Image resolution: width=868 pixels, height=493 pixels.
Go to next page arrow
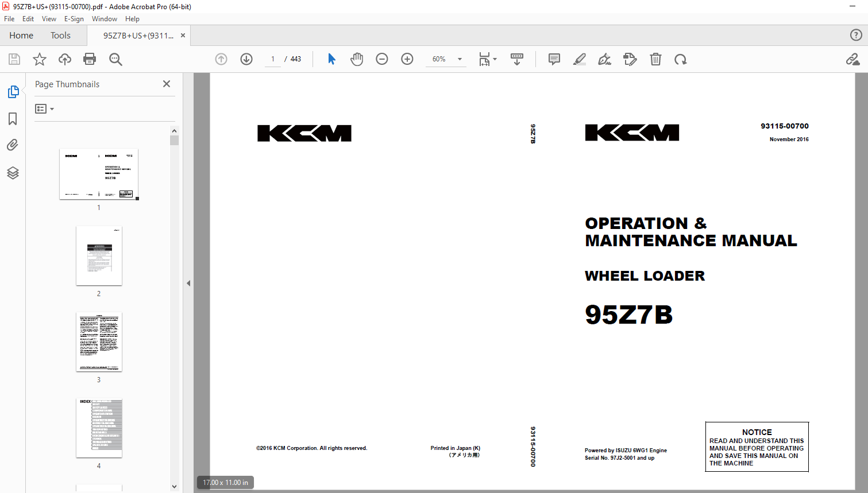[x=246, y=59]
